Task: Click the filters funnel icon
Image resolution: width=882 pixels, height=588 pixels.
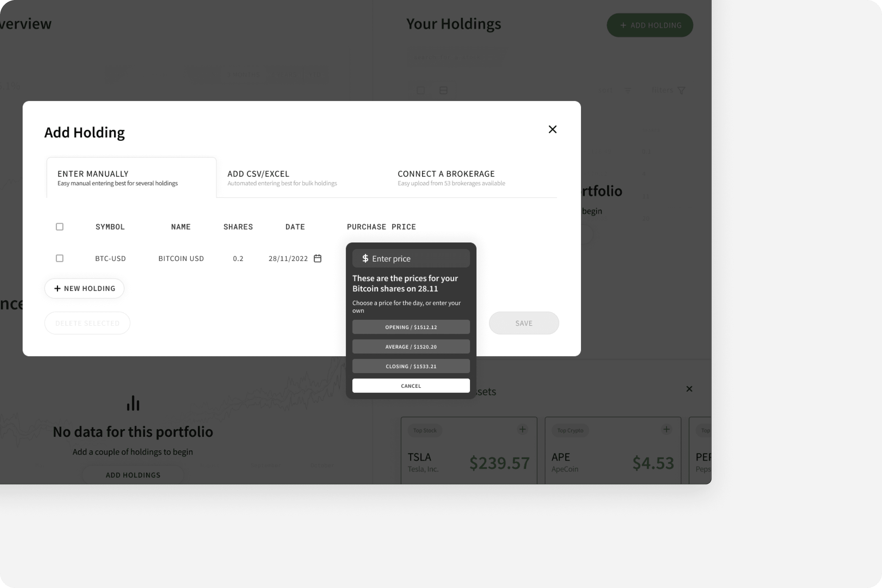Action: point(681,90)
